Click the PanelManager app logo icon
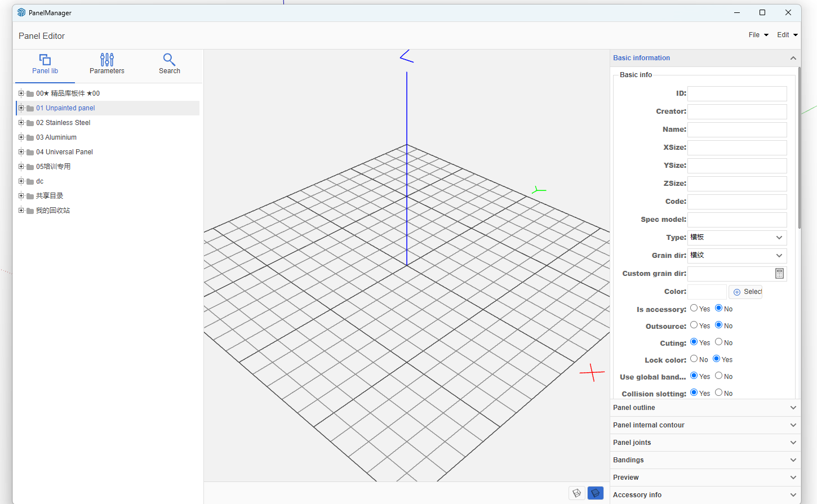Screen dimensions: 817x504 click(x=21, y=12)
